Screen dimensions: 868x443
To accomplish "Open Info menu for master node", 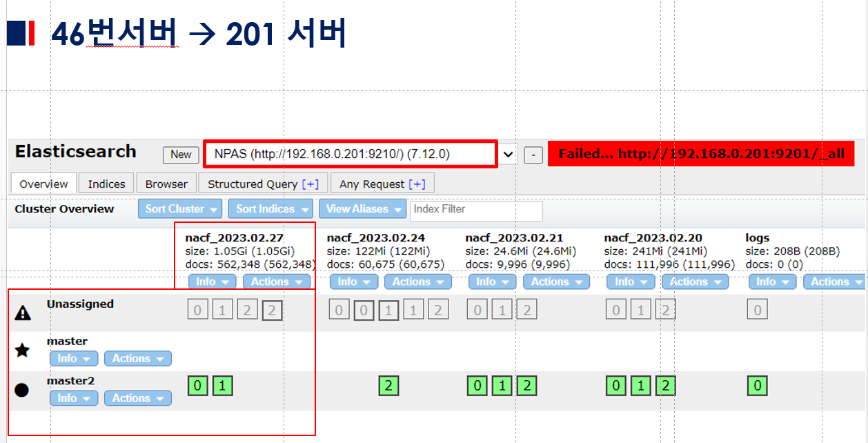I will click(x=74, y=358).
